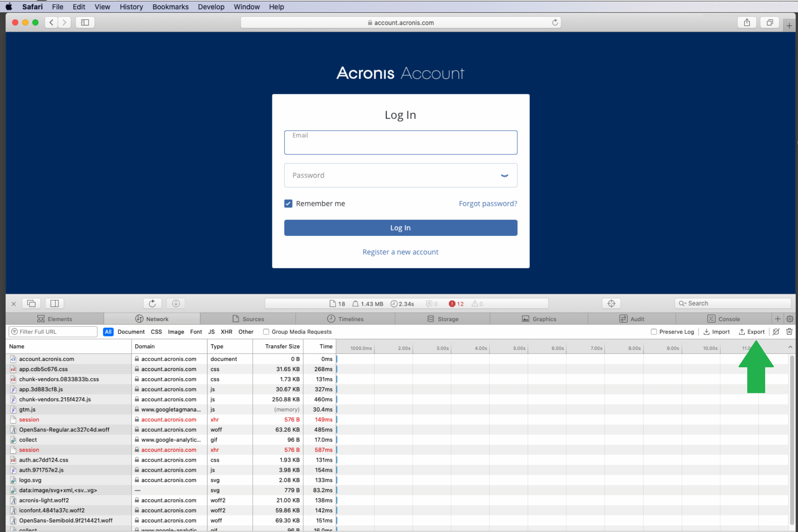Dock inspector to side of window
Viewport: 798px width, 532px height.
tap(54, 304)
